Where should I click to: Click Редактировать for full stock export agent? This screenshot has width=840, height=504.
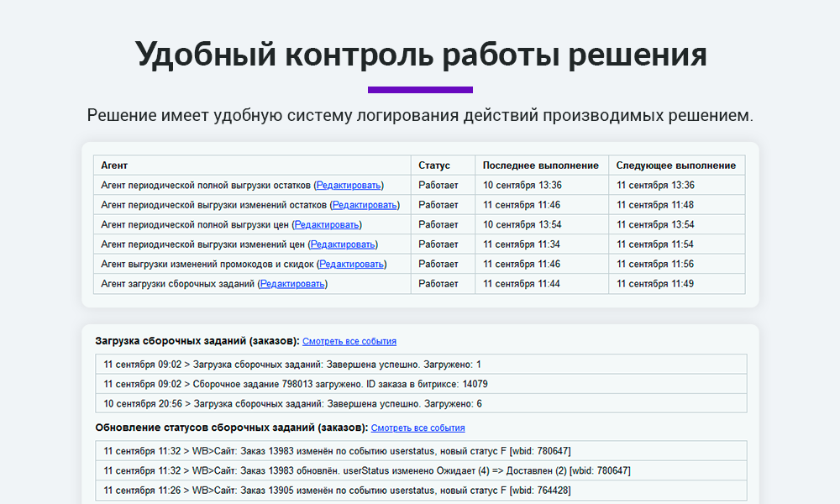(x=349, y=185)
